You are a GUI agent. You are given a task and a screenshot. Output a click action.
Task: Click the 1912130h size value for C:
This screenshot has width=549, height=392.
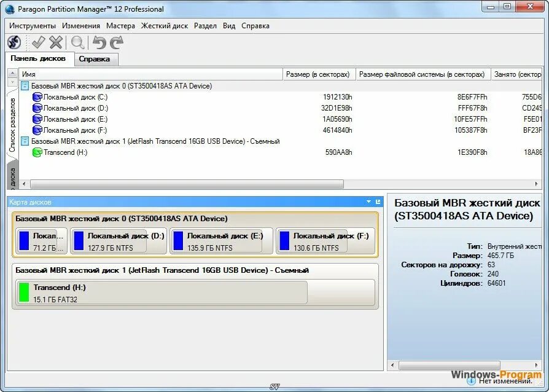pos(338,97)
